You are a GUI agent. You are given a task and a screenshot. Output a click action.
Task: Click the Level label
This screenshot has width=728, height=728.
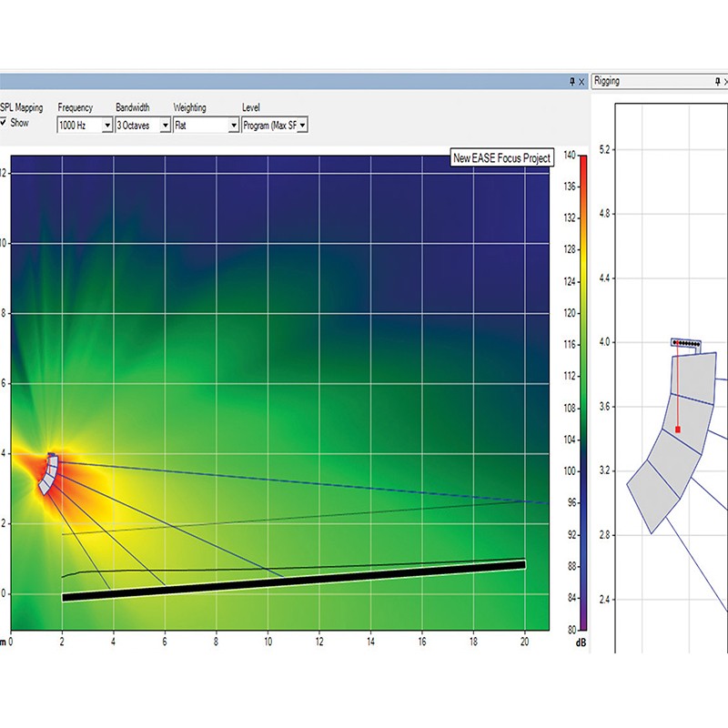tap(251, 107)
